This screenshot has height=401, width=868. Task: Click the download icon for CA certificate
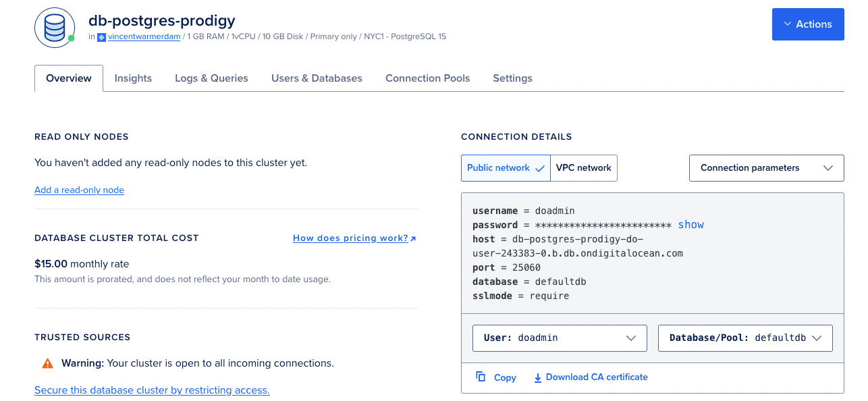(x=537, y=377)
